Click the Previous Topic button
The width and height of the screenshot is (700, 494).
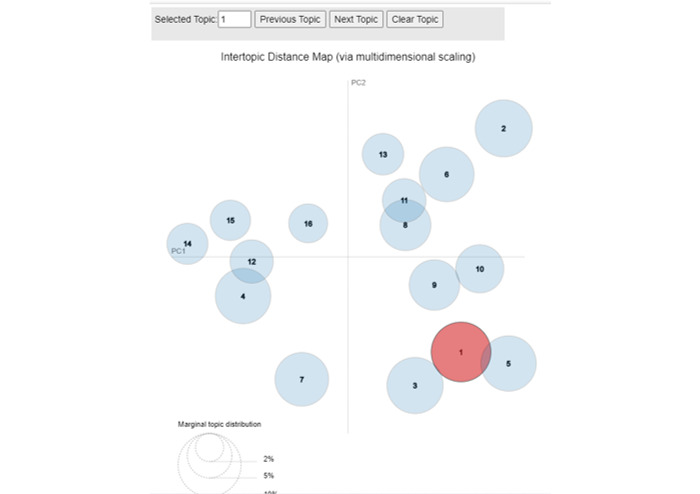click(x=290, y=19)
